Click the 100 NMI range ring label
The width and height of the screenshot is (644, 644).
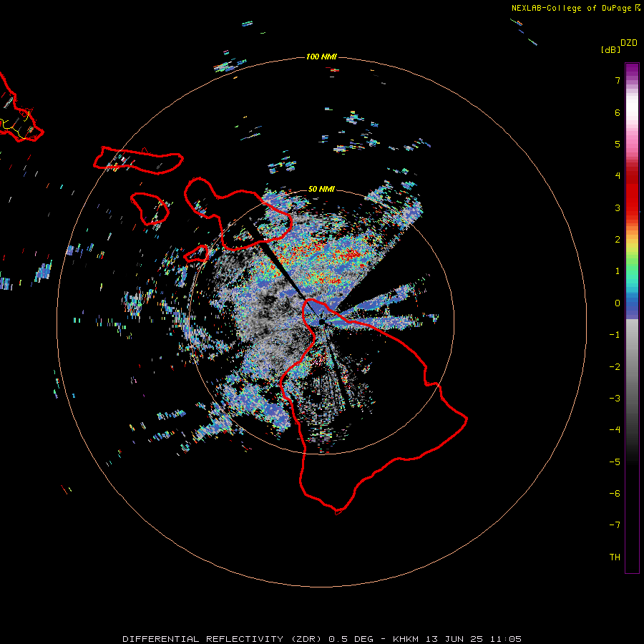321,57
